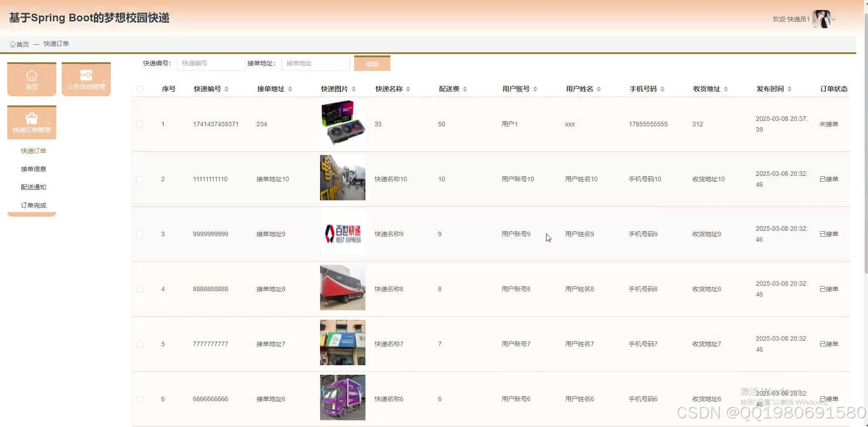This screenshot has height=427, width=868.
Task: Sort the table by 配送费 column
Action: (466, 89)
